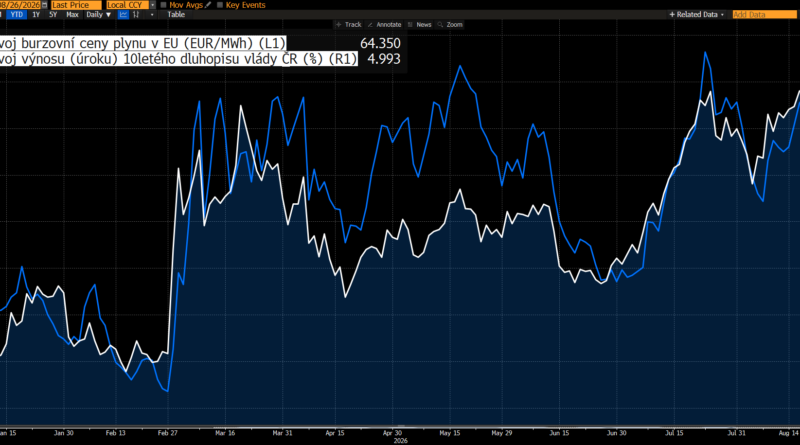Switch to the 1Y range tab
Screen dimensions: 800x445
coord(36,15)
